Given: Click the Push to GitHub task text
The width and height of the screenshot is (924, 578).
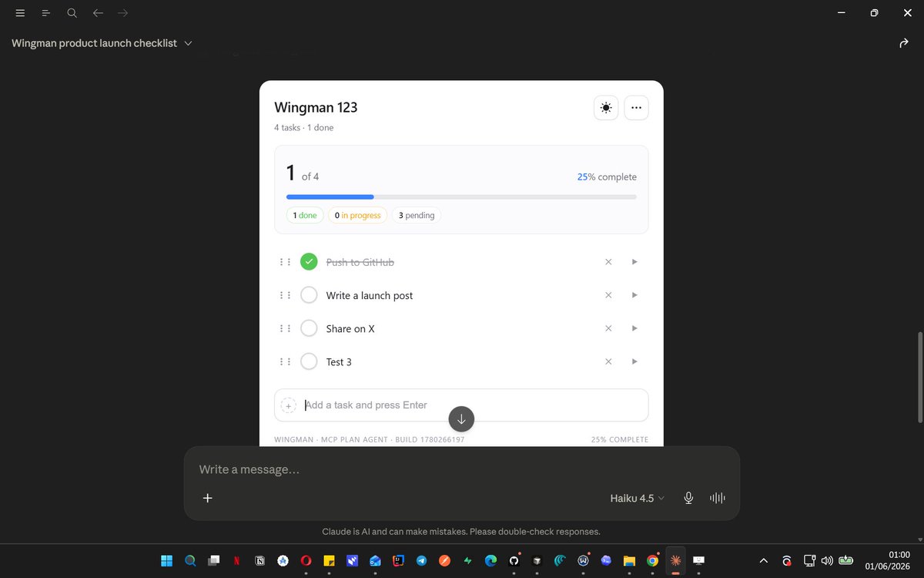Looking at the screenshot, I should (x=360, y=262).
